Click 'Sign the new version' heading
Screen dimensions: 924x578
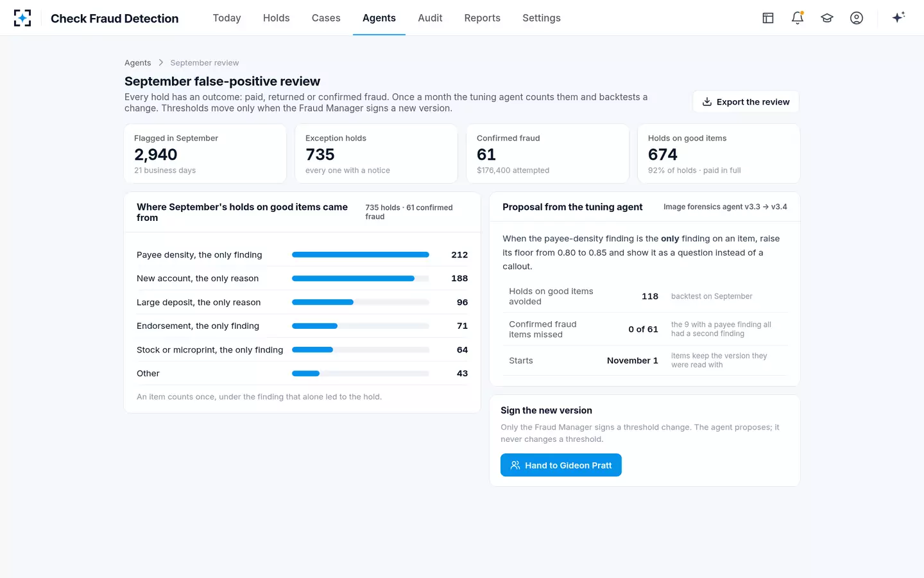coord(546,410)
